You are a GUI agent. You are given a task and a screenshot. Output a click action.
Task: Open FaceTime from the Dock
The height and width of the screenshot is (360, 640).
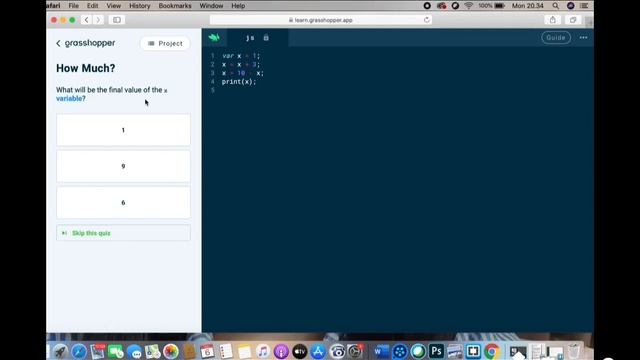pyautogui.click(x=116, y=351)
